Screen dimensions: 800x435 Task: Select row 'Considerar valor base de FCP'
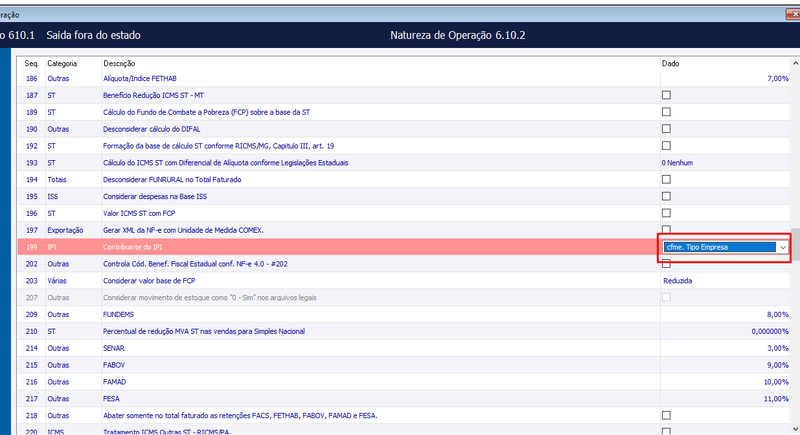pyautogui.click(x=403, y=280)
